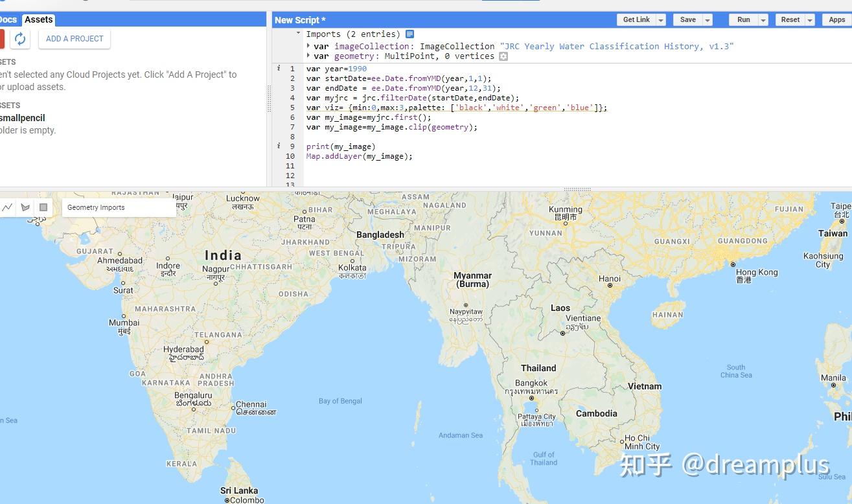Select the smallpencil asset

[23, 118]
